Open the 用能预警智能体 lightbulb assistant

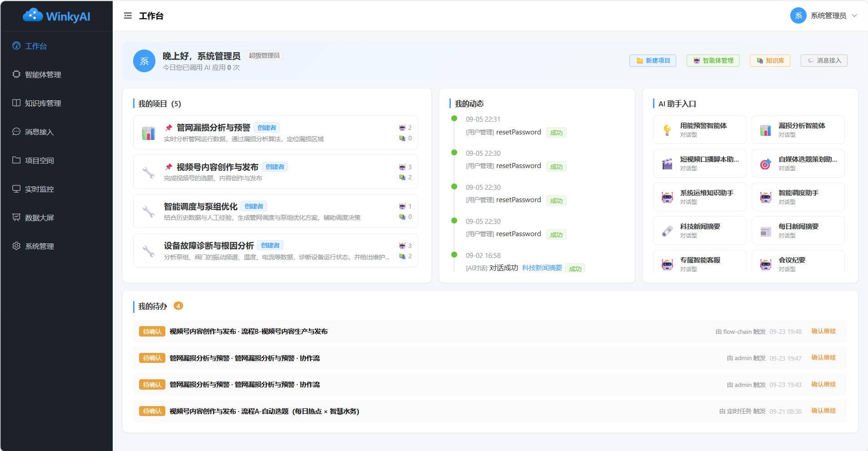pyautogui.click(x=699, y=130)
